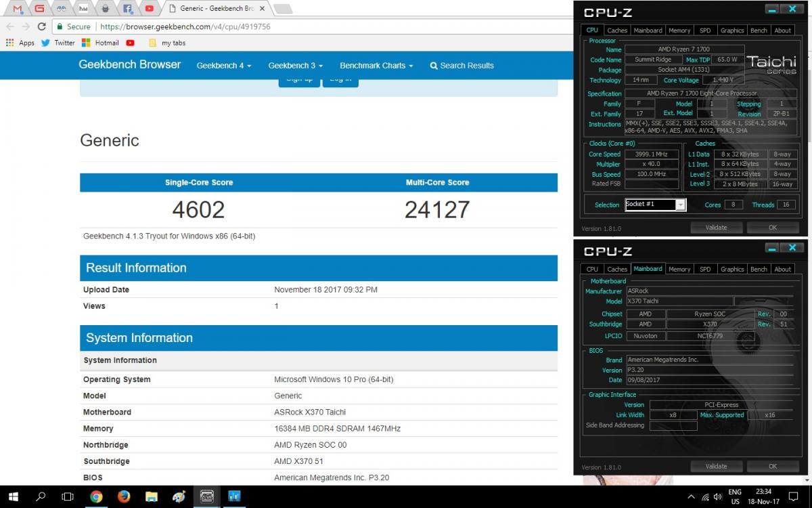Open Task View on the taskbar

coord(68,496)
